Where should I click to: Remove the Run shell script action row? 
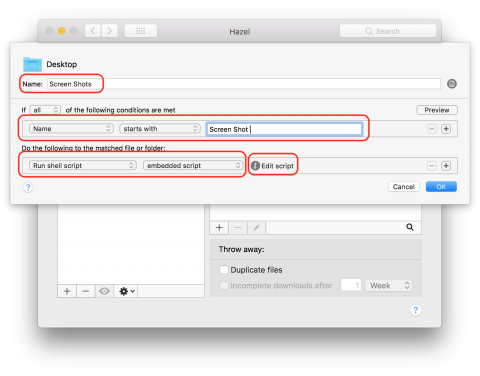[432, 166]
